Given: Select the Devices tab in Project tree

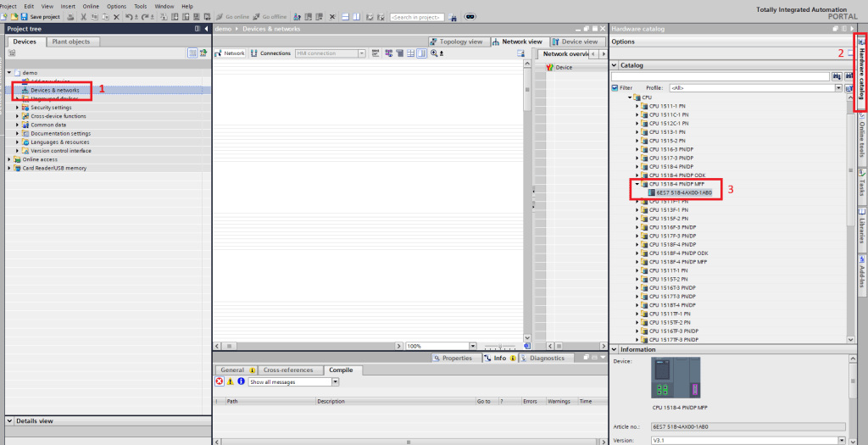Looking at the screenshot, I should point(25,42).
